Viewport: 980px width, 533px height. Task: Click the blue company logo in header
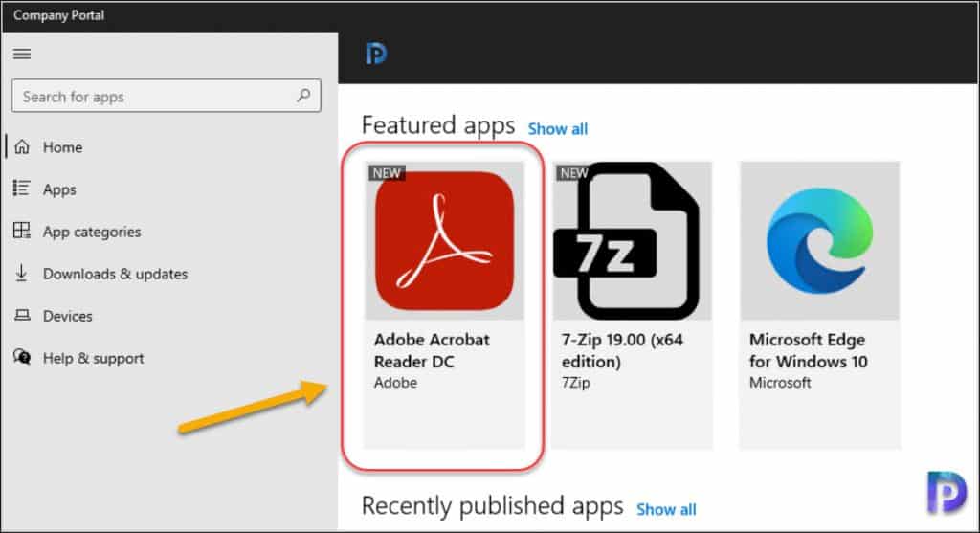point(376,54)
